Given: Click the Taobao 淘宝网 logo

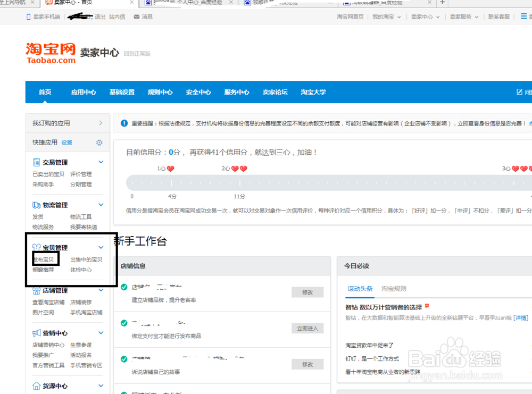Looking at the screenshot, I should point(51,53).
